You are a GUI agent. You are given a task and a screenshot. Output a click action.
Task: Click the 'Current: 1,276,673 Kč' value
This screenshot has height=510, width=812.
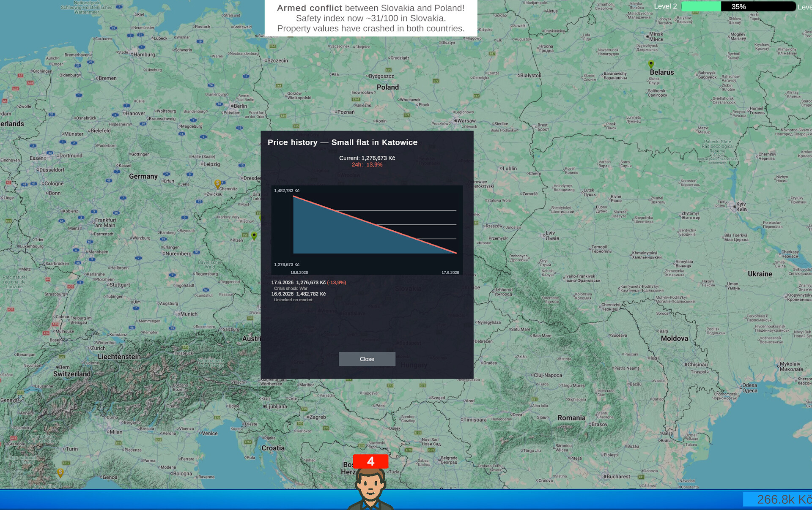pos(367,158)
